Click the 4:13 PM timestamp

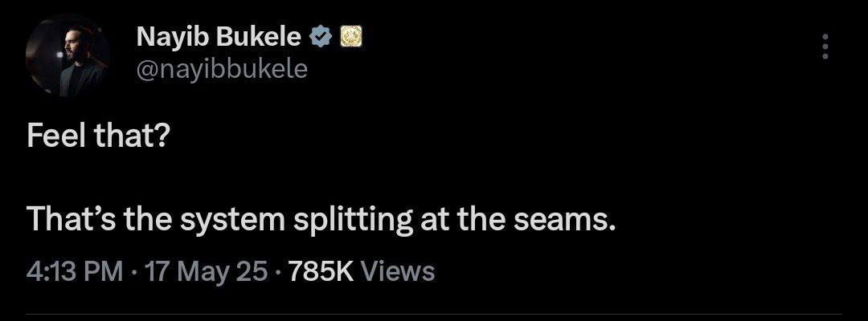pyautogui.click(x=75, y=270)
